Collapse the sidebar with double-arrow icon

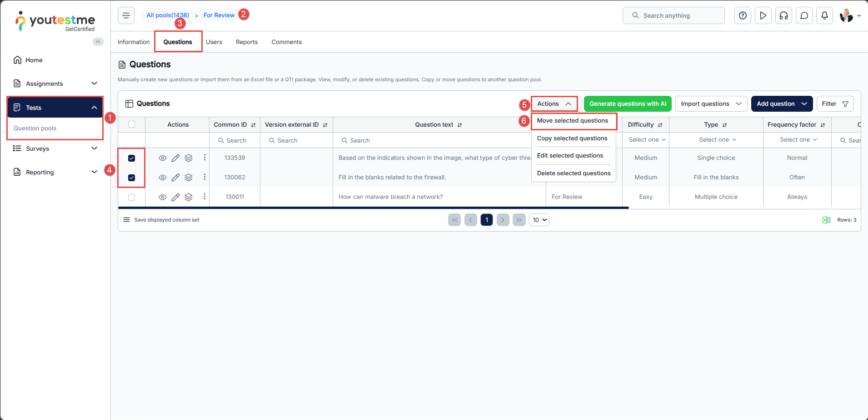coord(98,42)
